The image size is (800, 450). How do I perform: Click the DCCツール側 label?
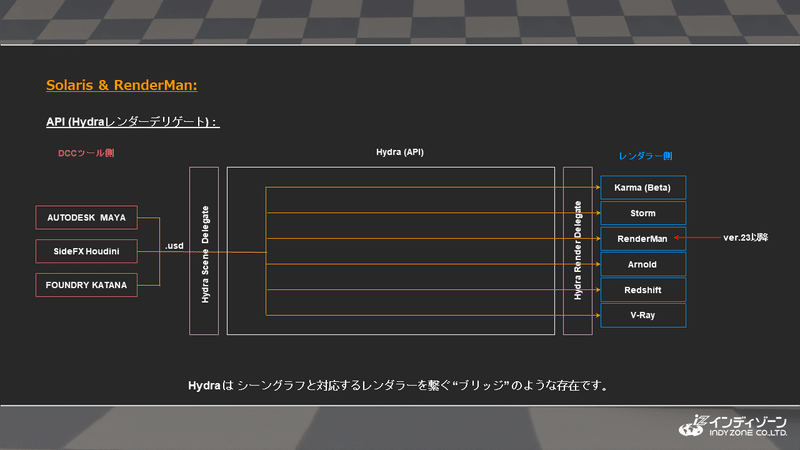pyautogui.click(x=86, y=153)
